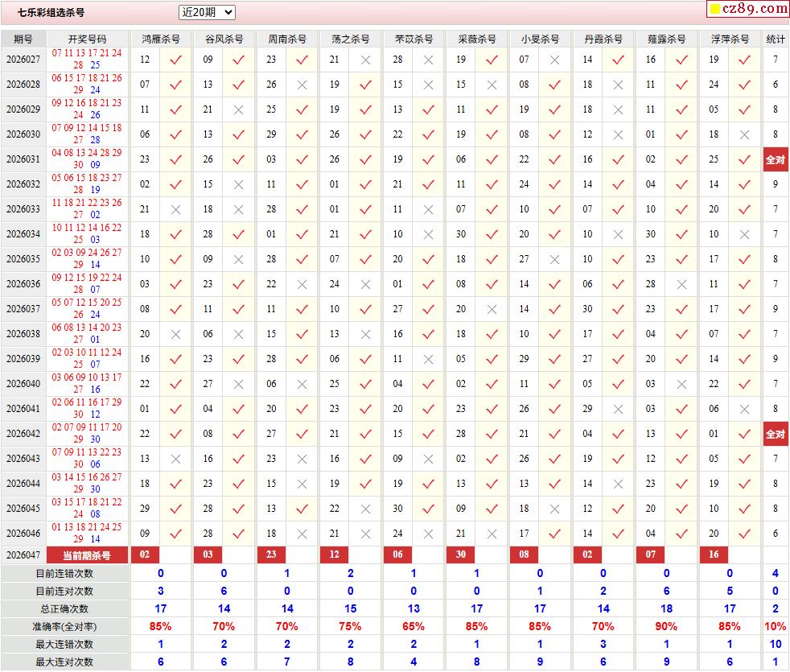Click the 采薇杀号 cross mark in row 2026046
790x672 pixels.
[x=492, y=534]
